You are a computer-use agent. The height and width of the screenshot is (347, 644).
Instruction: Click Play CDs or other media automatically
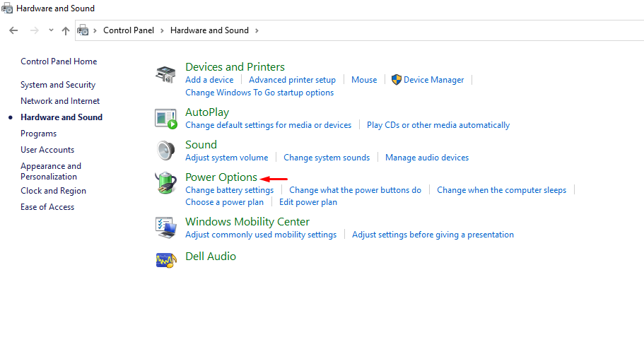click(438, 125)
